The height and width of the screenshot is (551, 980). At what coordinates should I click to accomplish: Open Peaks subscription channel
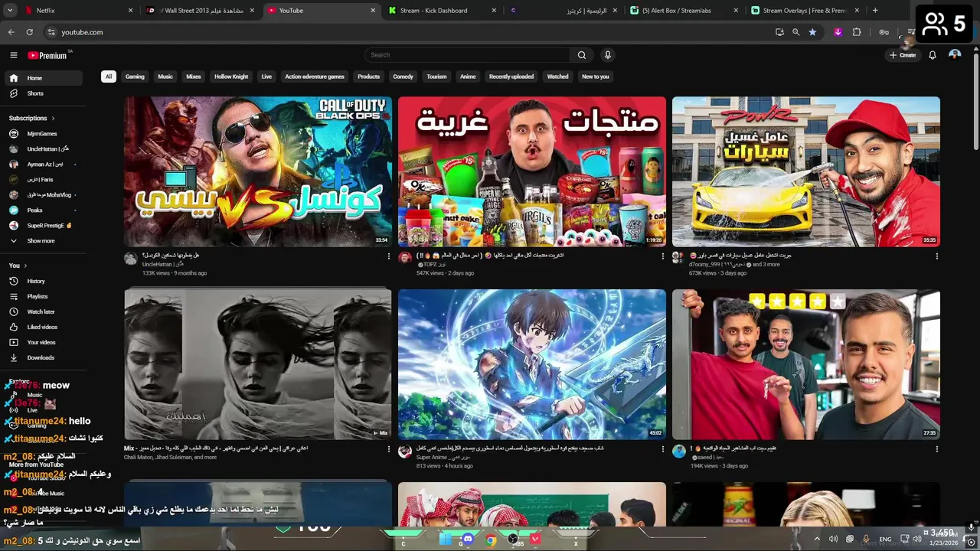pyautogui.click(x=43, y=210)
